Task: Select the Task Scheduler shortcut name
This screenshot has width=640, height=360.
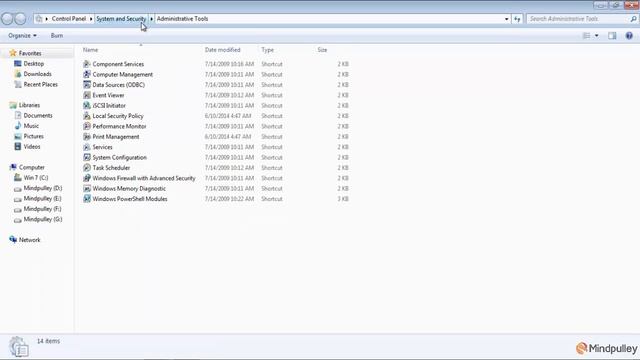Action: click(x=111, y=168)
